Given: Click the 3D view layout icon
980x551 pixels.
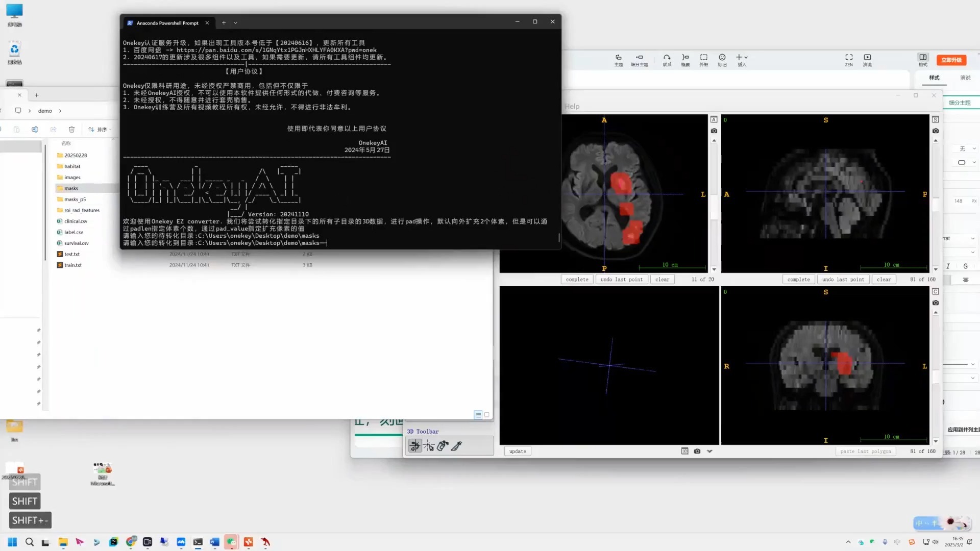Looking at the screenshot, I should click(684, 451).
